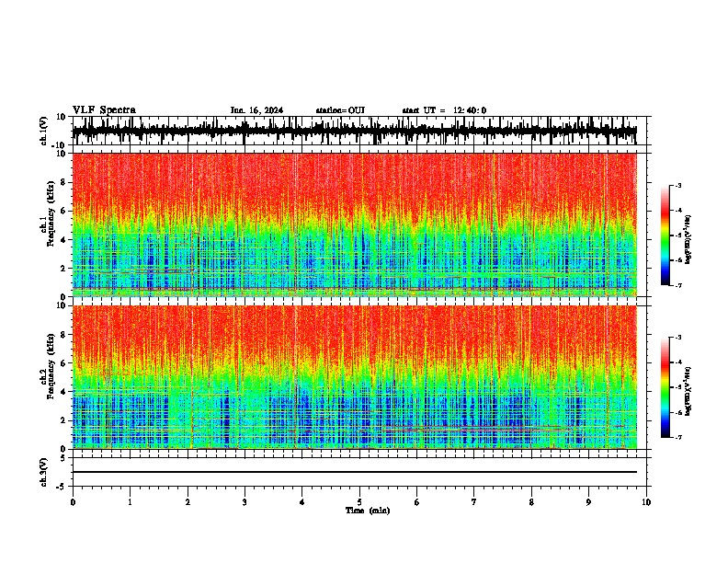Click the "5" tick on the ch.3(V) axis
The image size is (728, 563).
point(63,458)
